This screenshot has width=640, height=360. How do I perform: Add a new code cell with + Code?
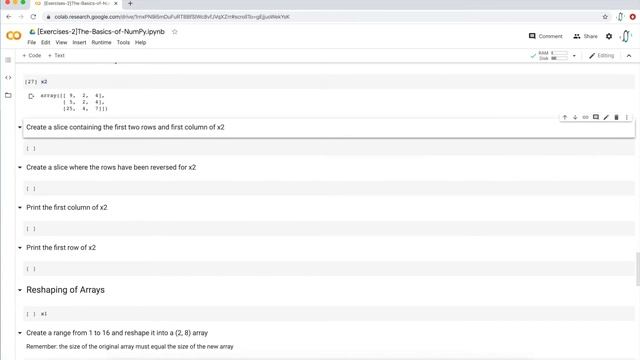pos(32,56)
